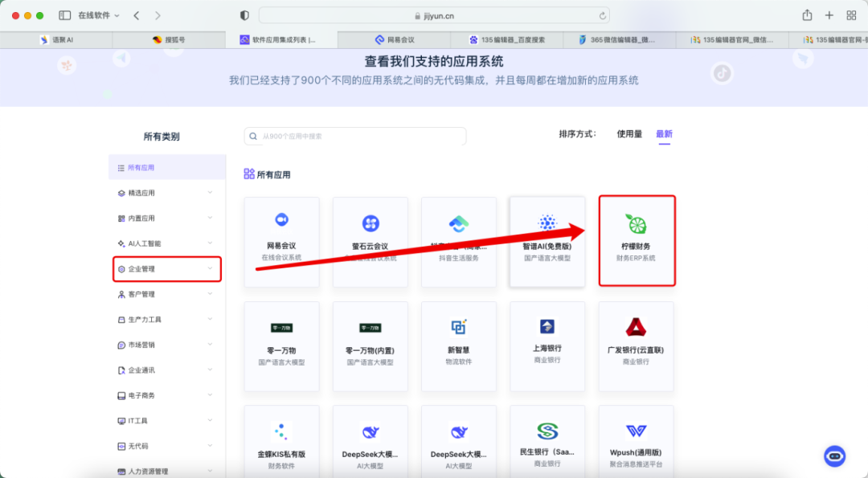Focus the jijyun.cn address bar
Image resolution: width=868 pixels, height=478 pixels.
(434, 15)
